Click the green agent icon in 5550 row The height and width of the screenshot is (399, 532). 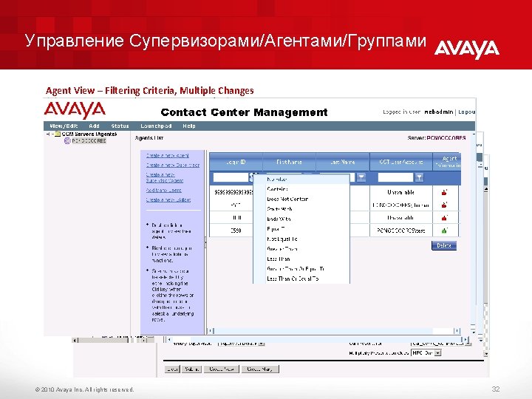445,231
